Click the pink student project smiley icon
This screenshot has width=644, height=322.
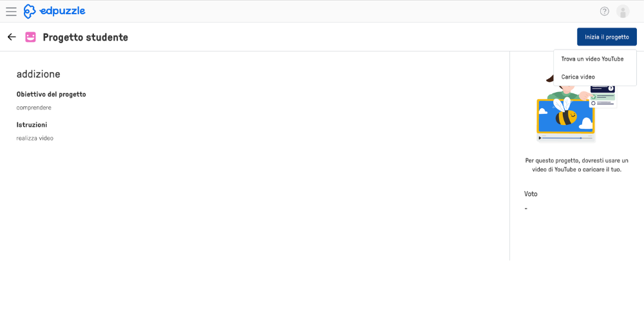[30, 37]
